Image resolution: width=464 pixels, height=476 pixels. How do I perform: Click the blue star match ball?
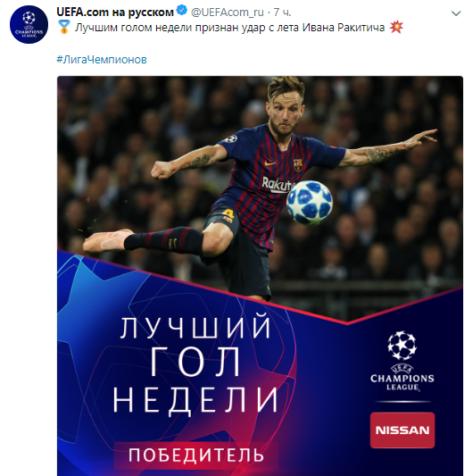310,203
